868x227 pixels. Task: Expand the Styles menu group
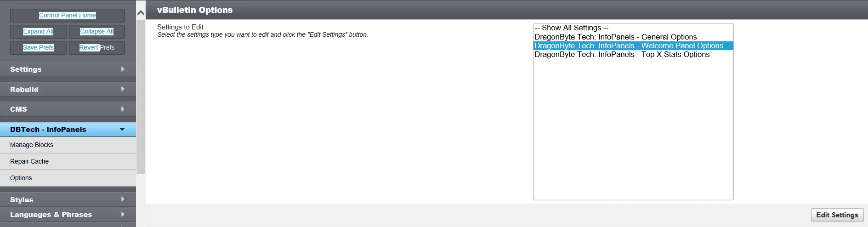coord(68,199)
